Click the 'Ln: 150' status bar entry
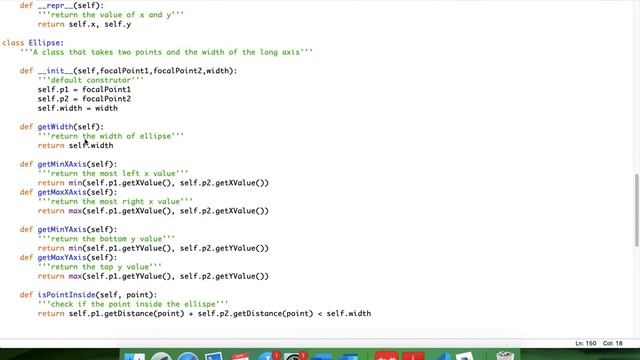This screenshot has width=640, height=360. pyautogui.click(x=586, y=344)
